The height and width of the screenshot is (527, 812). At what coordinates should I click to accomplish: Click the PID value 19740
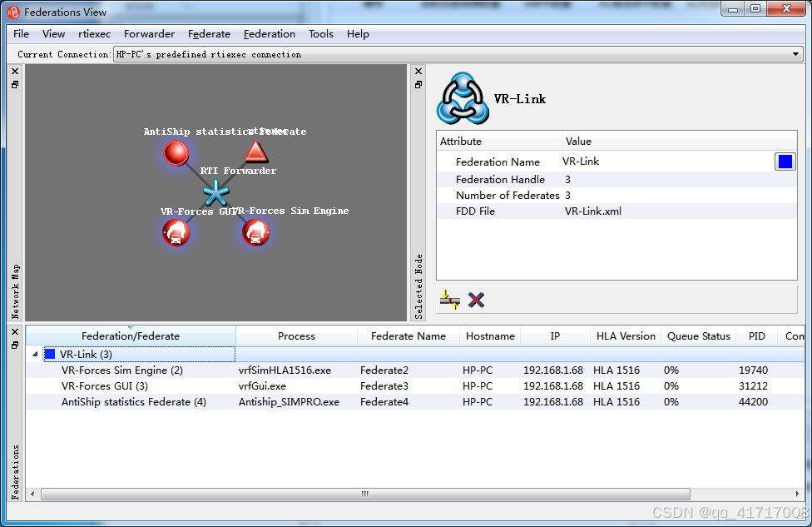(753, 370)
